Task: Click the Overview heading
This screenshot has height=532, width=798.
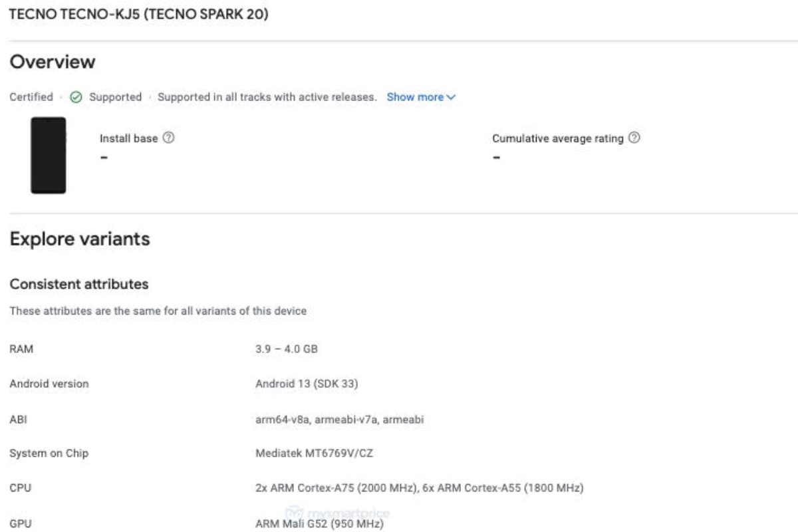Action: click(53, 62)
